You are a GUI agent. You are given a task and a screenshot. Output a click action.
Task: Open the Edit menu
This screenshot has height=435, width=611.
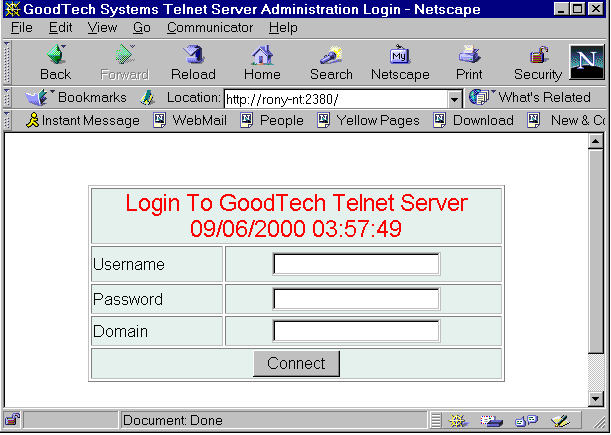pos(60,28)
